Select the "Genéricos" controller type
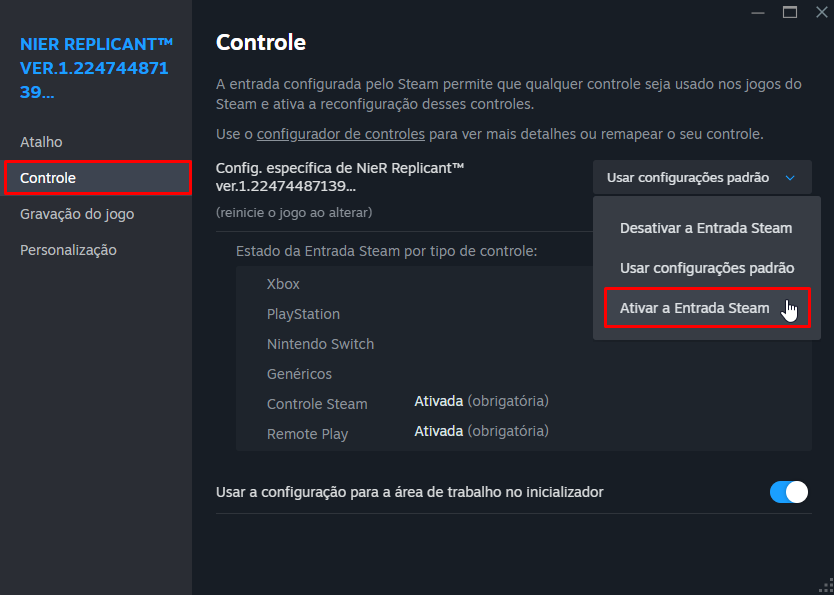 point(297,373)
